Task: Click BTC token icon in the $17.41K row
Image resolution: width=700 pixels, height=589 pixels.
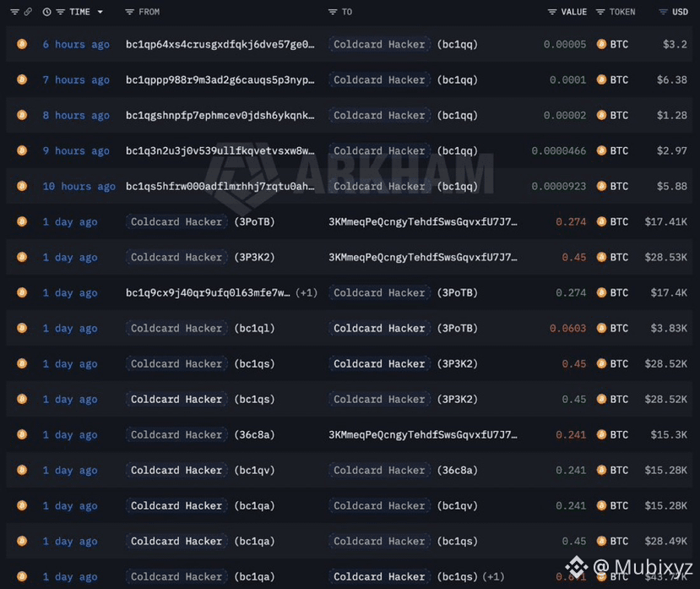Action: (x=601, y=221)
